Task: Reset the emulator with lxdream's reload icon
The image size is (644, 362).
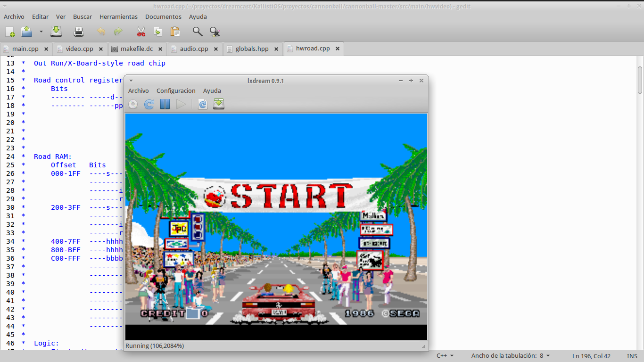Action: click(x=149, y=104)
